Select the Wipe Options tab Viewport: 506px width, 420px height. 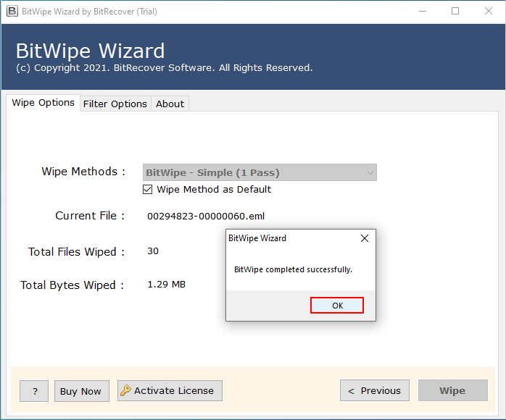coord(43,103)
